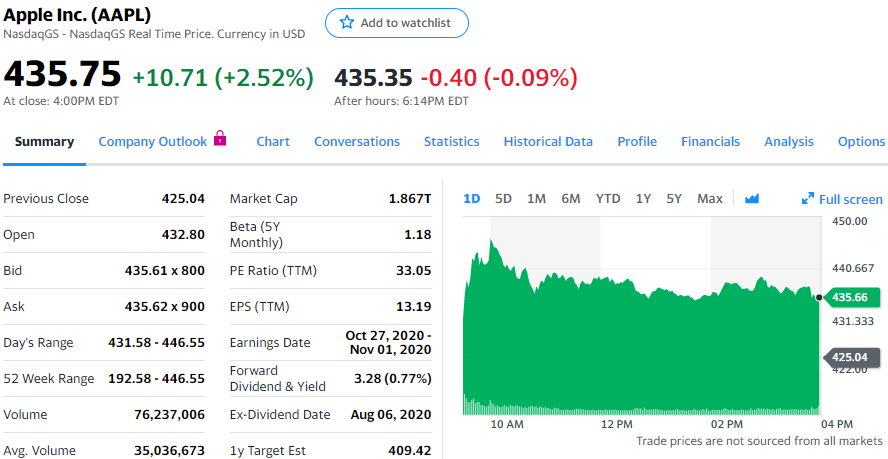The width and height of the screenshot is (888, 459).
Task: Switch to the Analysis tab
Action: coord(789,142)
